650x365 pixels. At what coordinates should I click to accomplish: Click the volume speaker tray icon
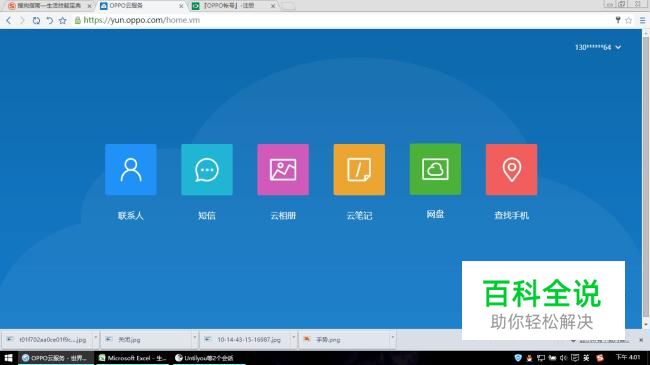pyautogui.click(x=563, y=358)
